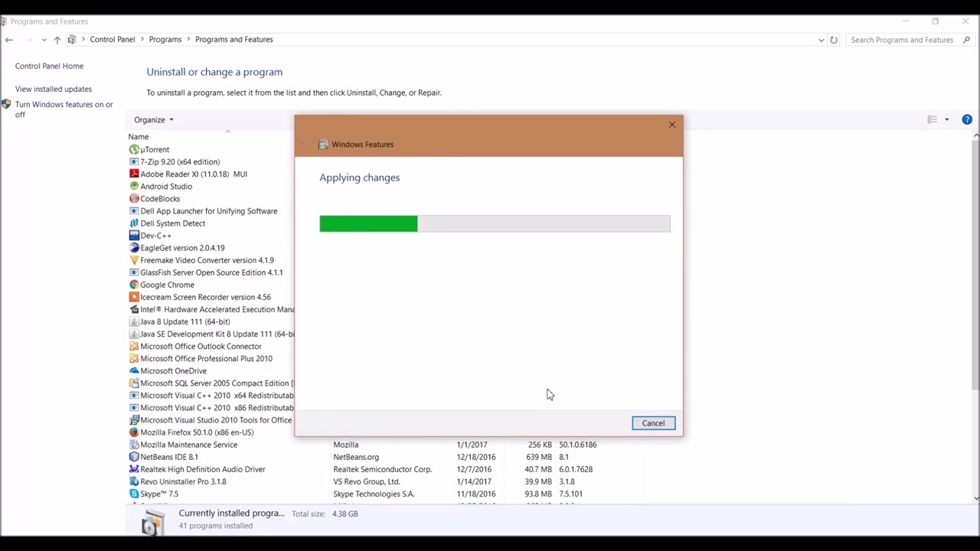Open Control Panel Home link
The height and width of the screenshot is (551, 980).
pyautogui.click(x=49, y=66)
